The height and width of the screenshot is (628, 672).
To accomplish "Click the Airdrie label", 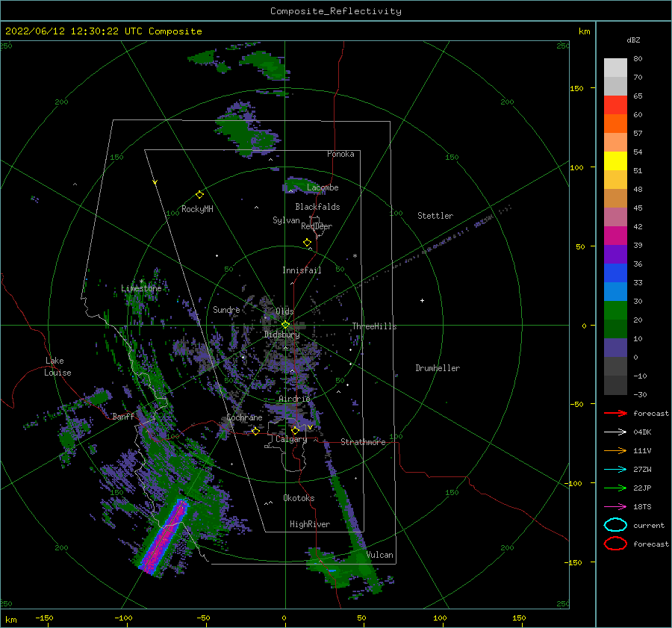I will point(294,399).
